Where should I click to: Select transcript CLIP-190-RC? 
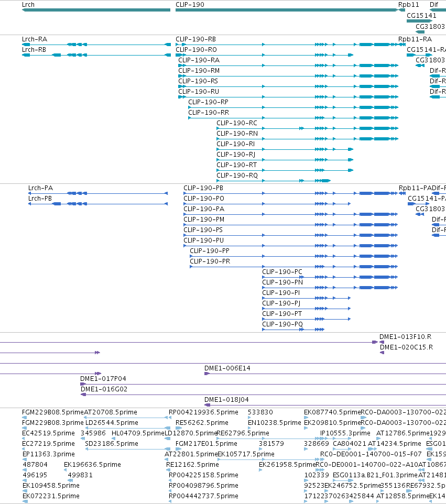click(237, 123)
